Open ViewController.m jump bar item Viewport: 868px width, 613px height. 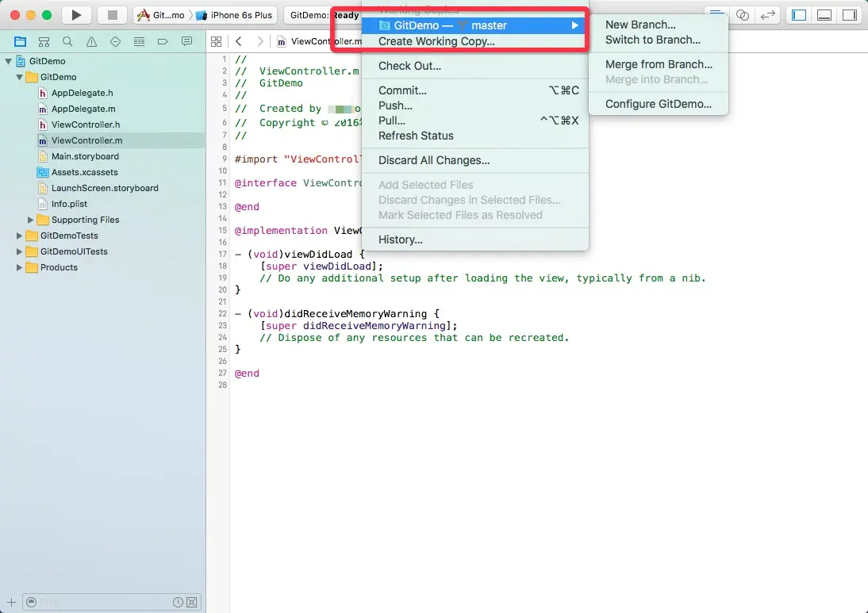click(320, 41)
